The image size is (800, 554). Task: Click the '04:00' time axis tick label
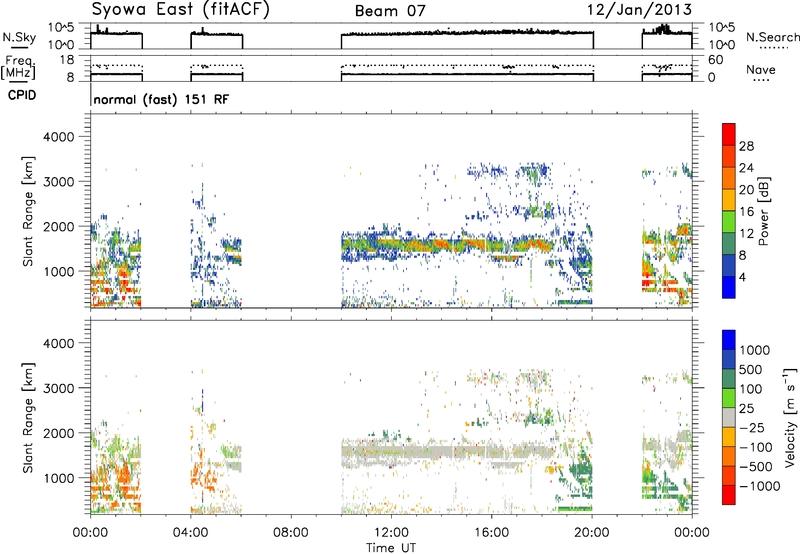click(x=191, y=533)
